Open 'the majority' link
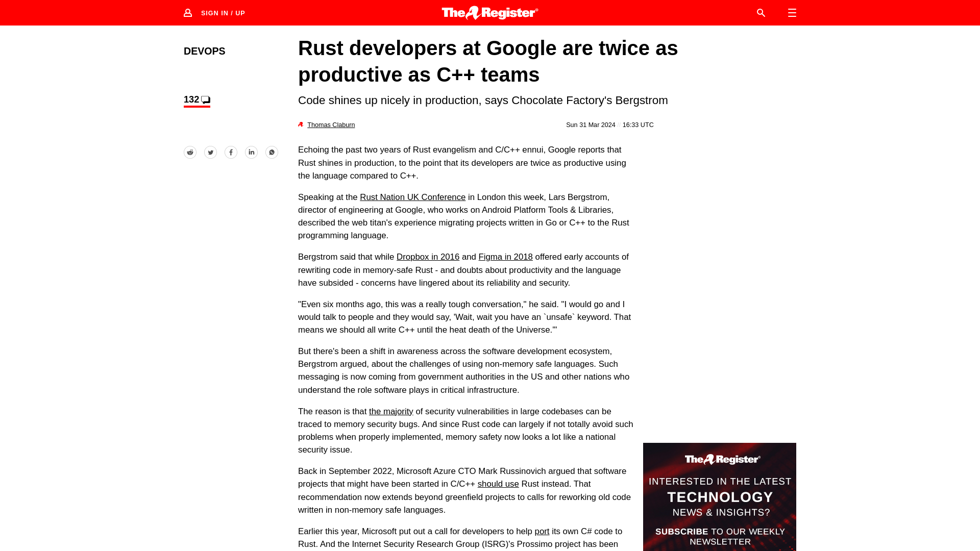 point(391,412)
